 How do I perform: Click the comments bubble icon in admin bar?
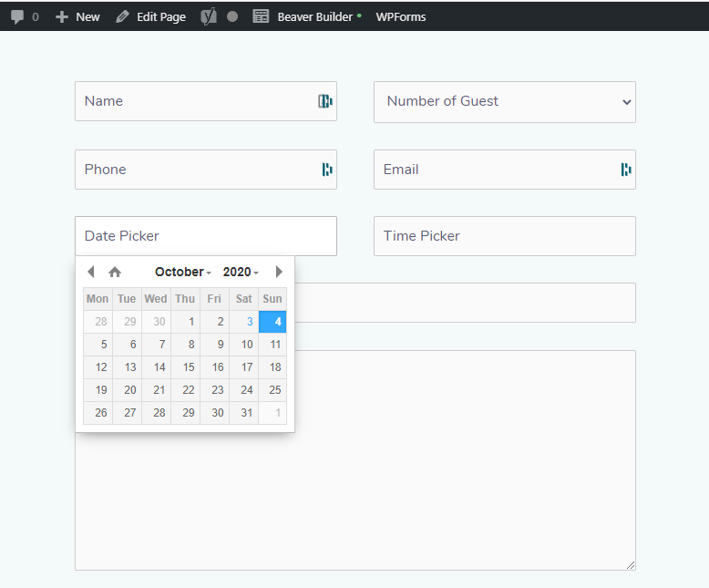tap(17, 16)
